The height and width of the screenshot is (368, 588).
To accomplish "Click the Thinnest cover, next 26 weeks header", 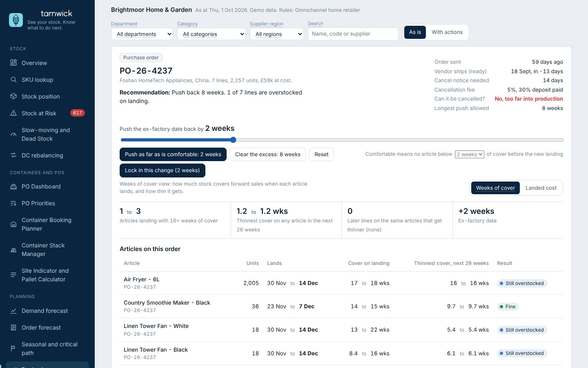I will click(451, 263).
